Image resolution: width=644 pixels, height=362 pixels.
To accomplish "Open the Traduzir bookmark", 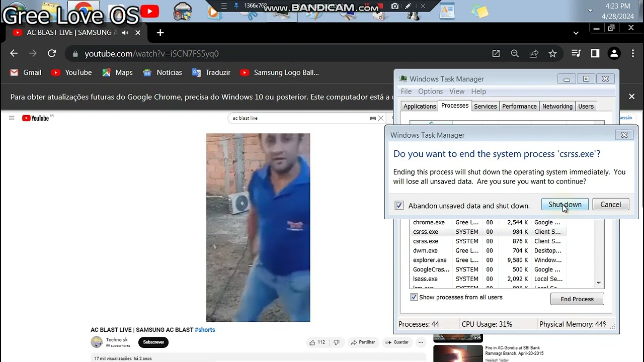I will tap(211, 72).
